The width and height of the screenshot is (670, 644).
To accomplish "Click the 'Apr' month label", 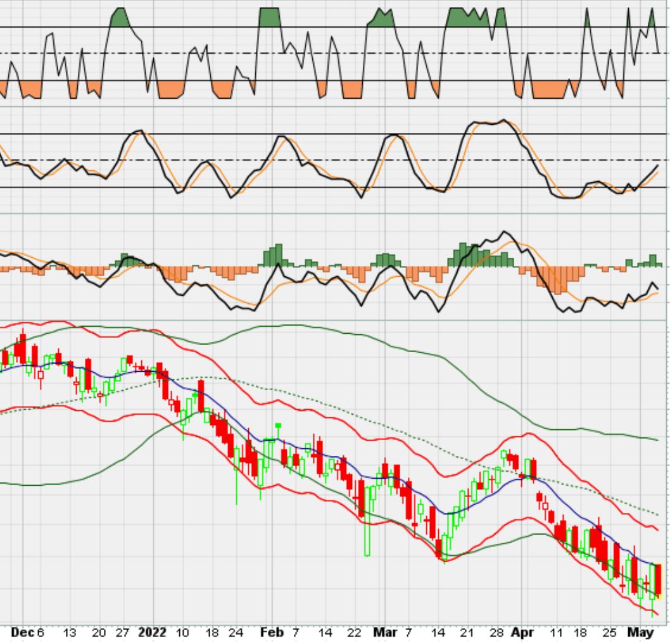I will 523,632.
